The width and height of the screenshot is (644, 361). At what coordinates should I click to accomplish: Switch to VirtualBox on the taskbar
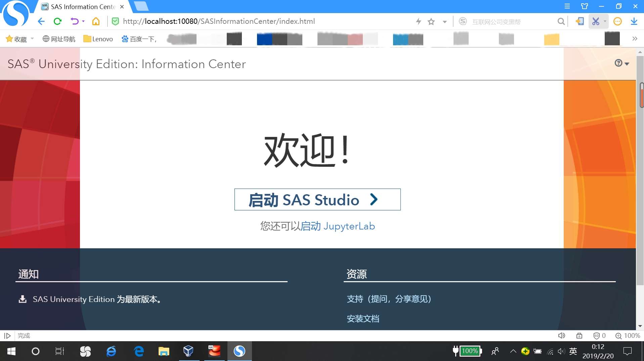pos(188,351)
